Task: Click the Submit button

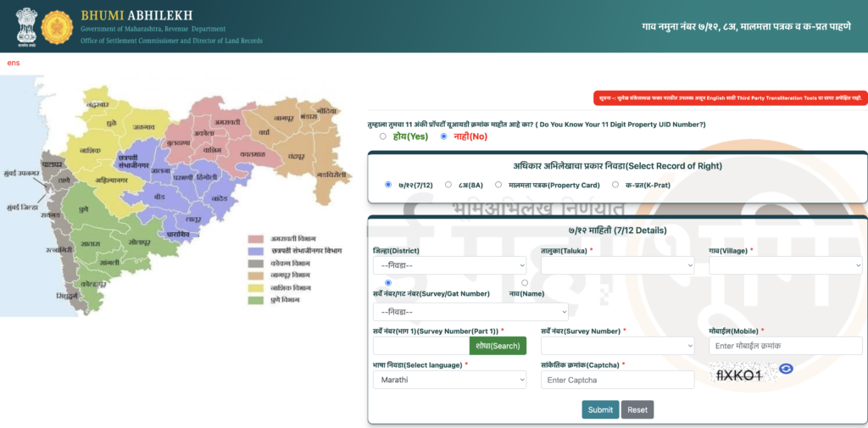Action: point(600,410)
